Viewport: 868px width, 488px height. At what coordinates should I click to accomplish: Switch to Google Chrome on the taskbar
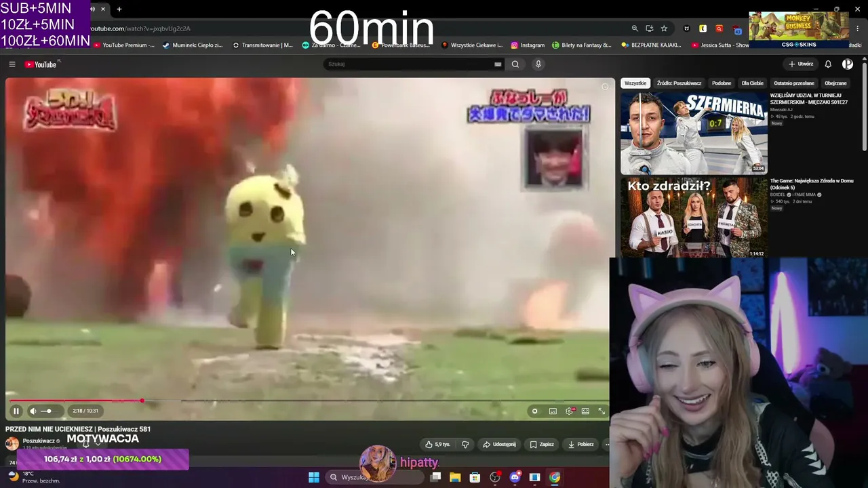555,477
